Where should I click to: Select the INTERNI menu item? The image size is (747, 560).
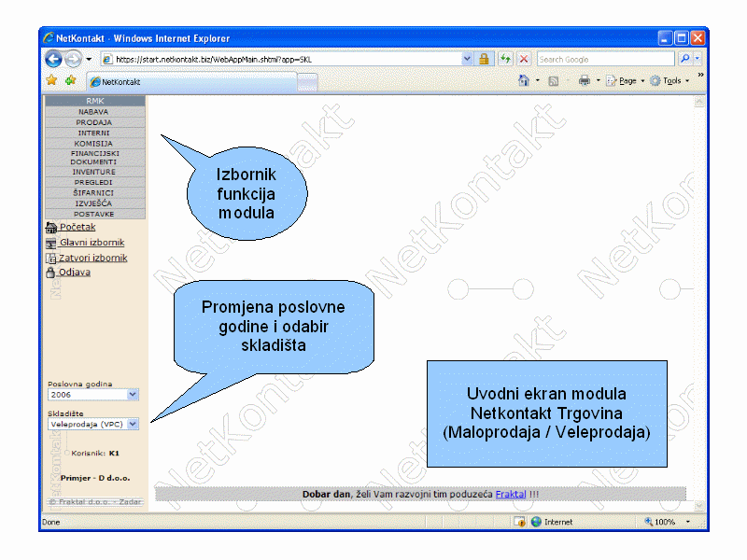[x=95, y=133]
